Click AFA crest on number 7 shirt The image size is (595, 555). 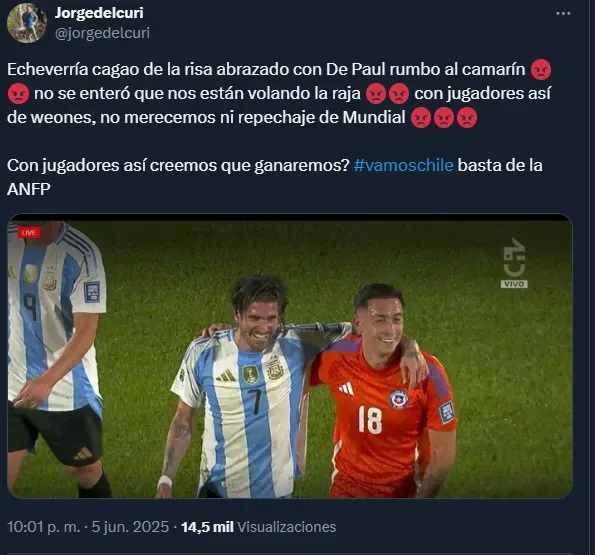275,368
